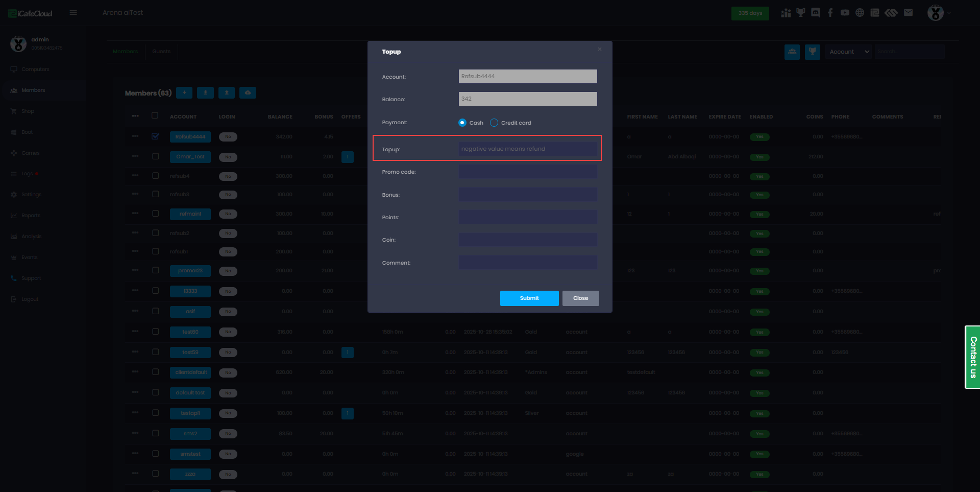980x492 pixels.
Task: Click the cloud upload icon button
Action: pyautogui.click(x=248, y=92)
